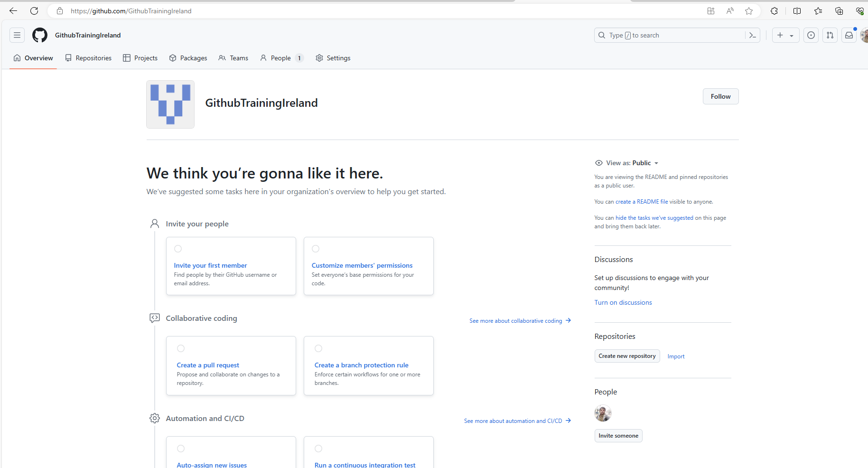Viewport: 868px width, 468px height.
Task: Open the Favorites list icon
Action: point(818,11)
